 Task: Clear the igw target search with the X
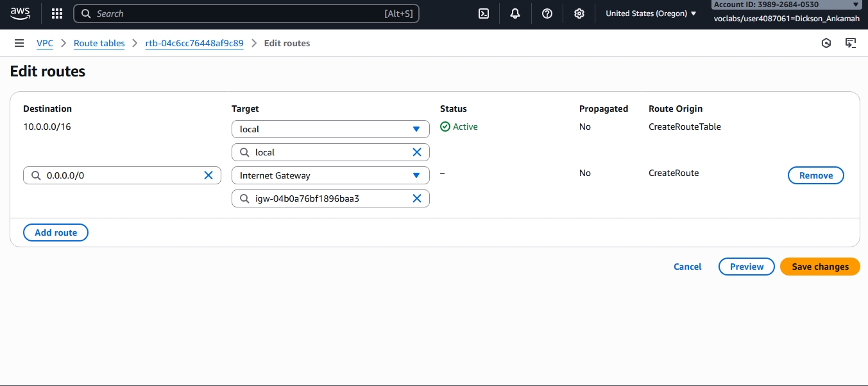click(417, 198)
